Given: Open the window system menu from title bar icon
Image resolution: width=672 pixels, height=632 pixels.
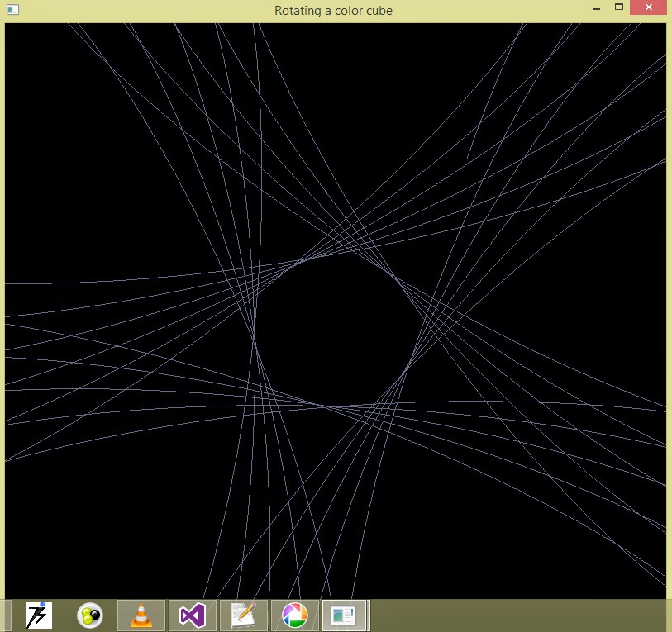Looking at the screenshot, I should [12, 9].
